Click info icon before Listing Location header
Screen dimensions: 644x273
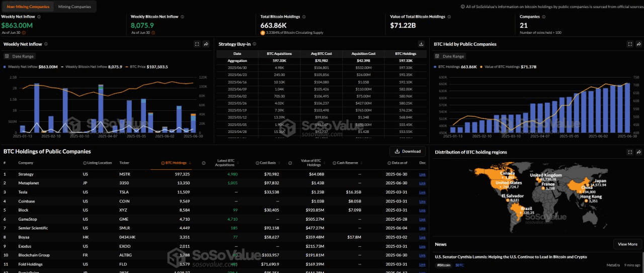click(x=85, y=163)
